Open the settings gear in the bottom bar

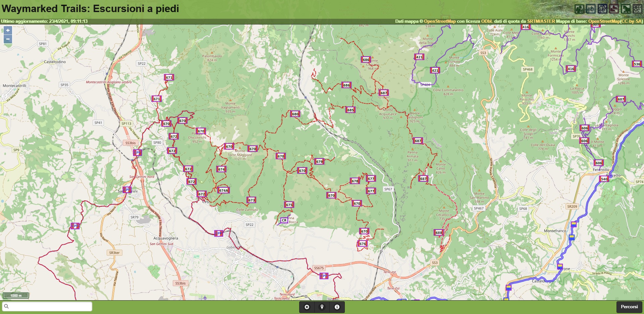pos(307,307)
